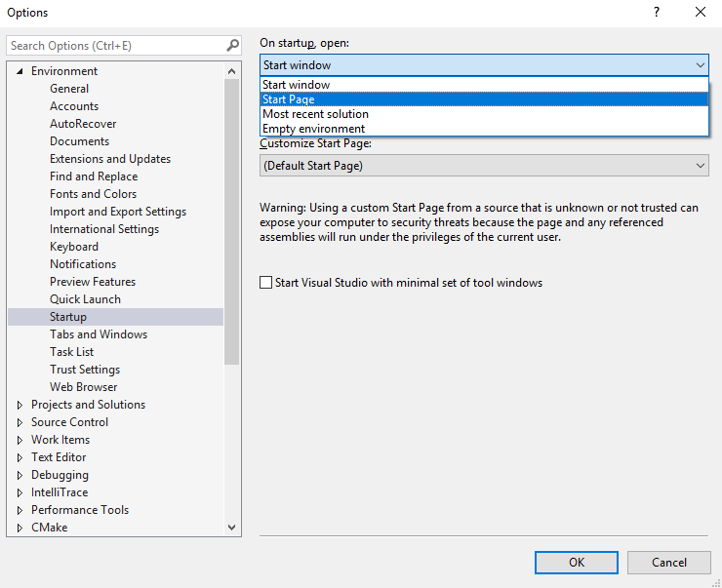This screenshot has height=588, width=722.
Task: Expand the Source Control node
Action: tap(20, 422)
